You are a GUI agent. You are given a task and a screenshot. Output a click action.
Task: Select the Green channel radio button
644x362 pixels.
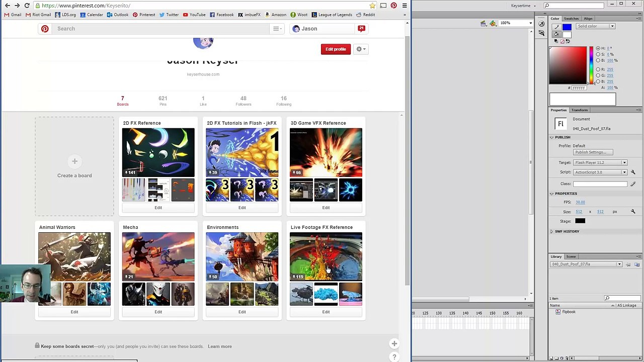point(598,75)
